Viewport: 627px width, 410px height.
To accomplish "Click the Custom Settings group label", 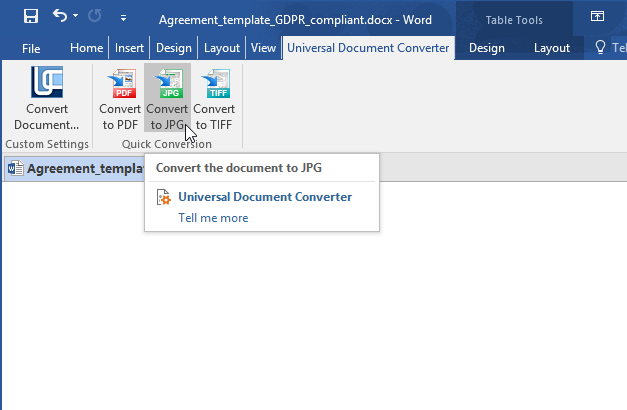I will pos(47,144).
